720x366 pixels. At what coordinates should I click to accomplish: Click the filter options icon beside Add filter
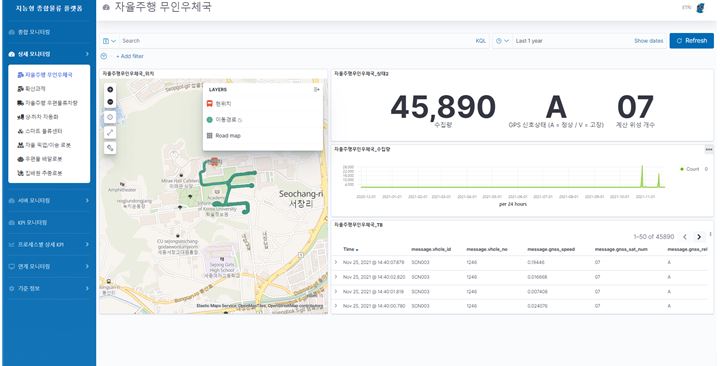coord(104,56)
